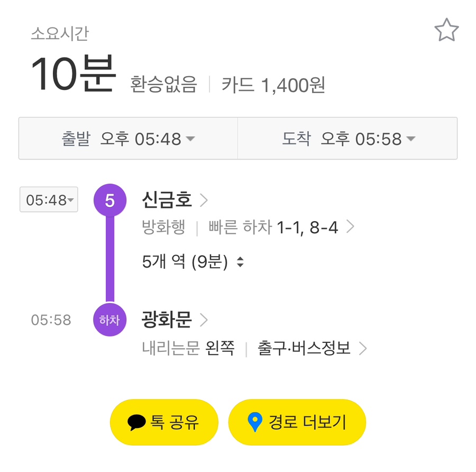Viewport: 476px width, 472px height.
Task: Click the purple vertical route line
Action: [x=110, y=259]
